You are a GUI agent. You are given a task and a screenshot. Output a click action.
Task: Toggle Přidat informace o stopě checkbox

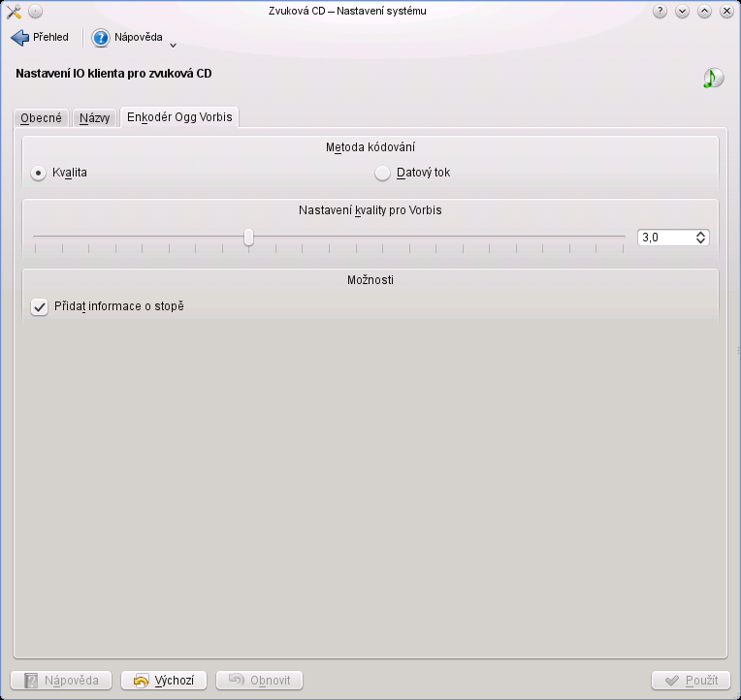click(x=39, y=306)
